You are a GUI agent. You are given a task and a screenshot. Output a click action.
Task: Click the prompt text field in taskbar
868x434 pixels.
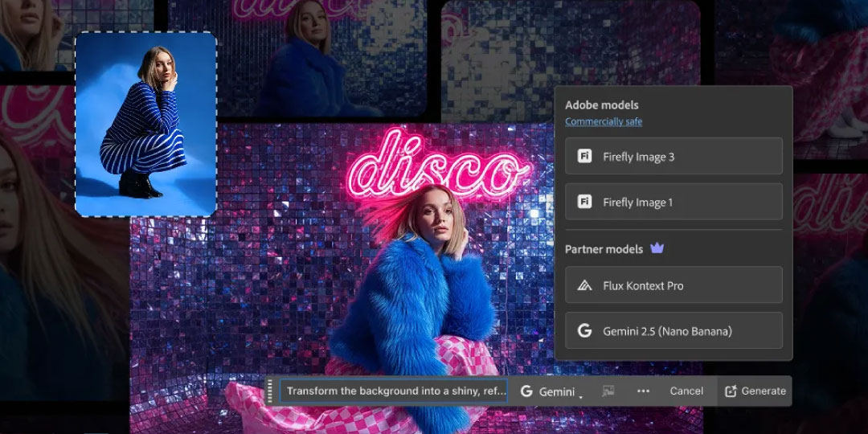(x=394, y=391)
